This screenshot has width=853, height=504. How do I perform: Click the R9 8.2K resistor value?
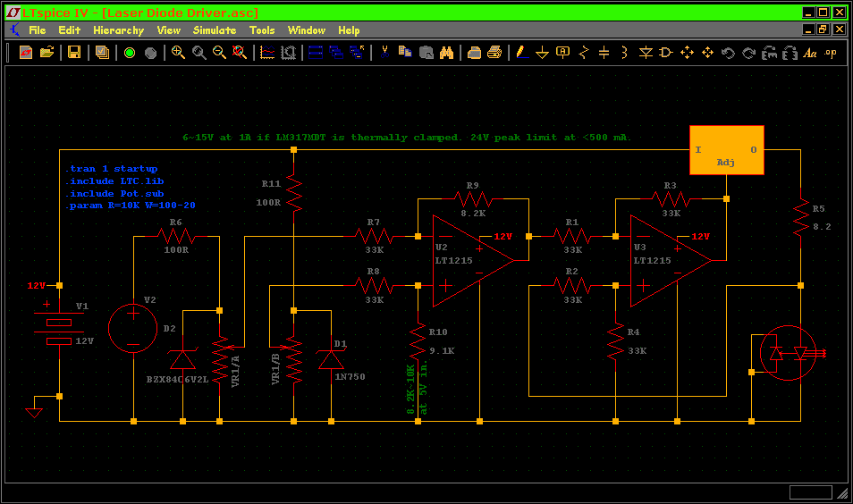coord(473,213)
